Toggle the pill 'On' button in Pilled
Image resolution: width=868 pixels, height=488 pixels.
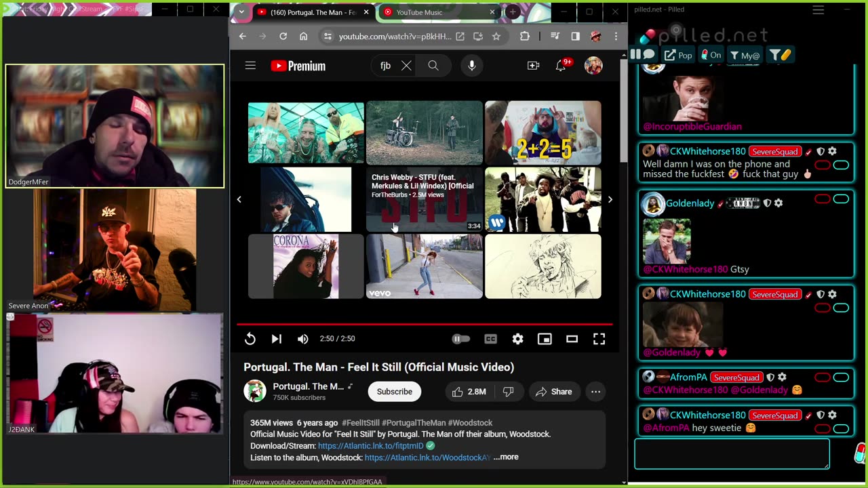711,55
